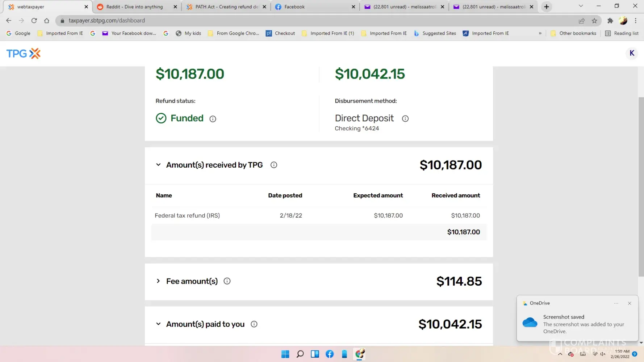Collapse the Amount(s) paid to you section
Image resolution: width=644 pixels, height=362 pixels.
coord(158,324)
